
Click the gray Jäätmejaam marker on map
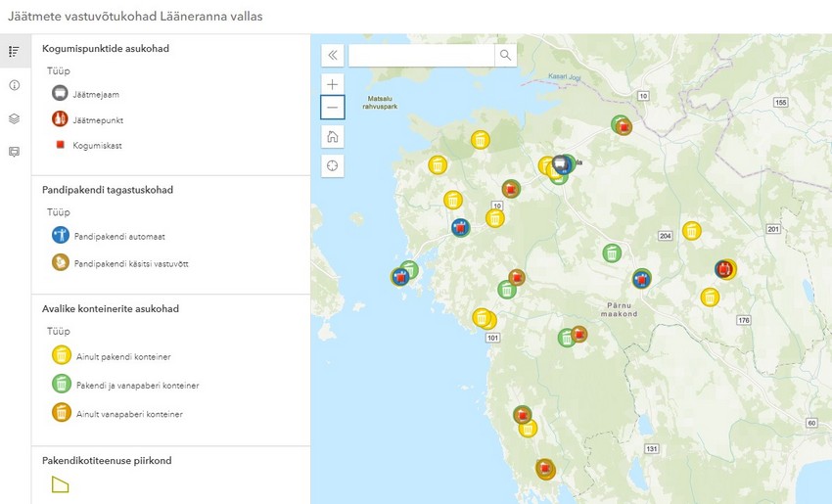(x=561, y=163)
